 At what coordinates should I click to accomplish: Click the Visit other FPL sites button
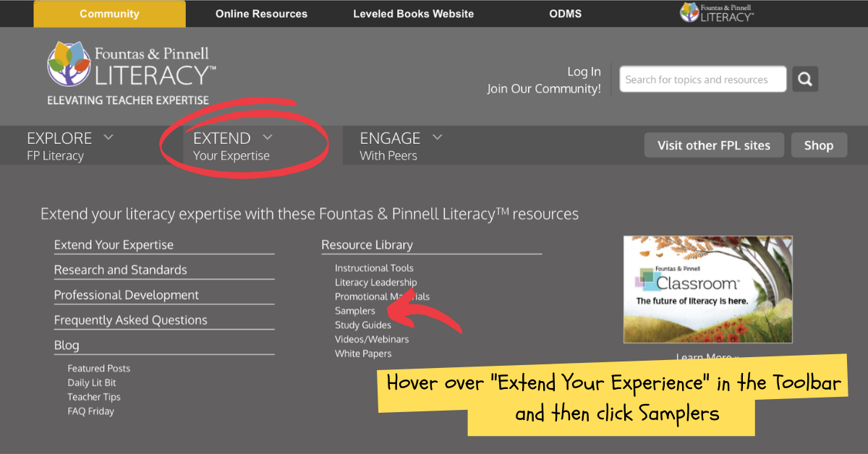click(714, 145)
